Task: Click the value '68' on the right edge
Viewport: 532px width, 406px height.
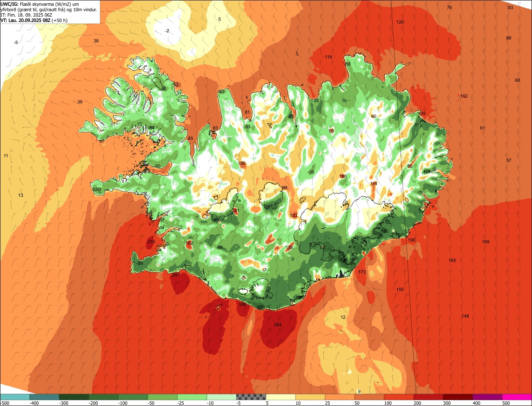Action: [517, 80]
